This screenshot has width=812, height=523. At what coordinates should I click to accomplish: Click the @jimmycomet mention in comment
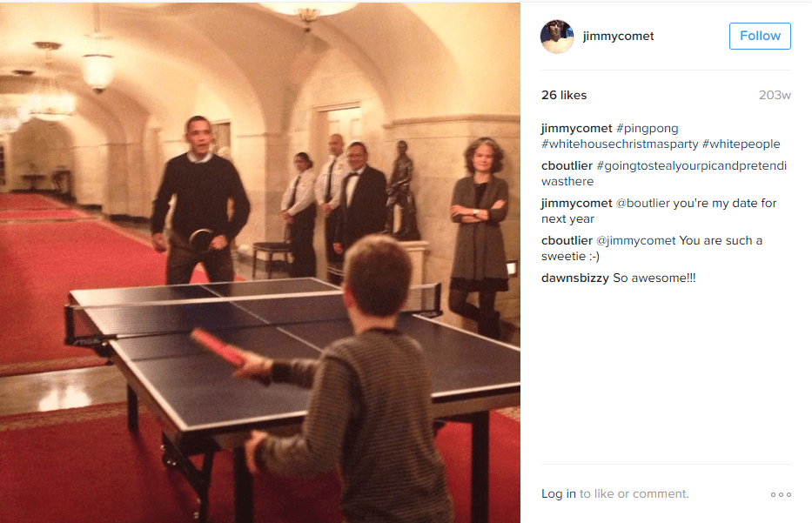pyautogui.click(x=636, y=240)
